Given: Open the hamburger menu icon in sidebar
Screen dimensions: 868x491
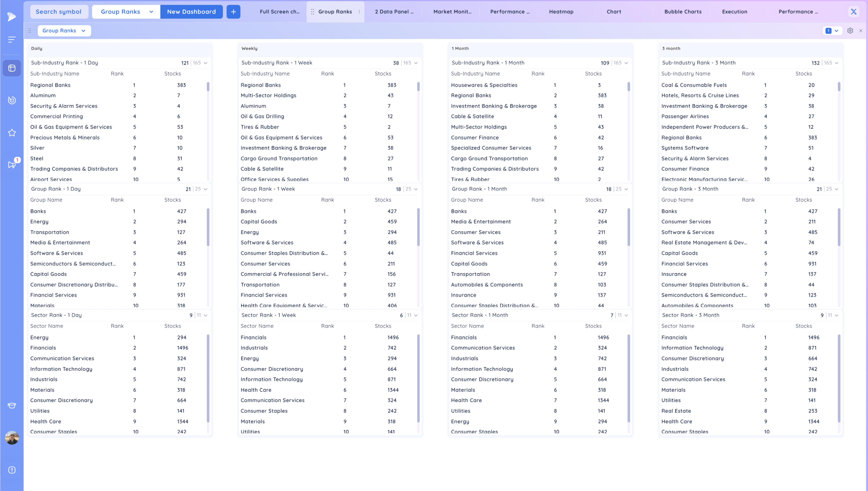Looking at the screenshot, I should (12, 39).
